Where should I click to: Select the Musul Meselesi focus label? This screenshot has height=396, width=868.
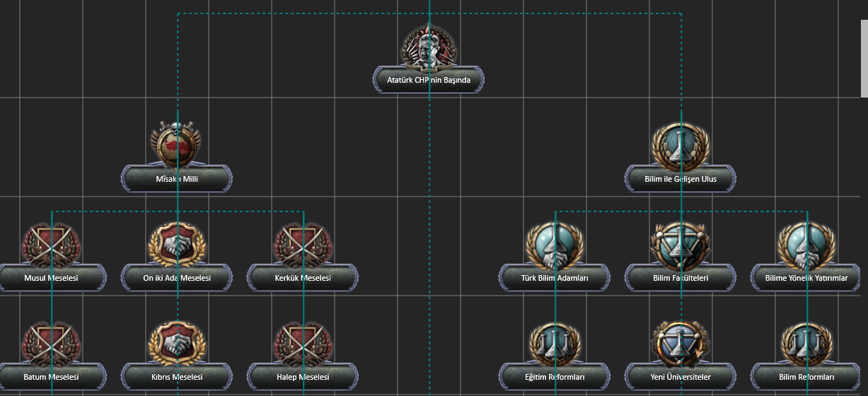51,278
